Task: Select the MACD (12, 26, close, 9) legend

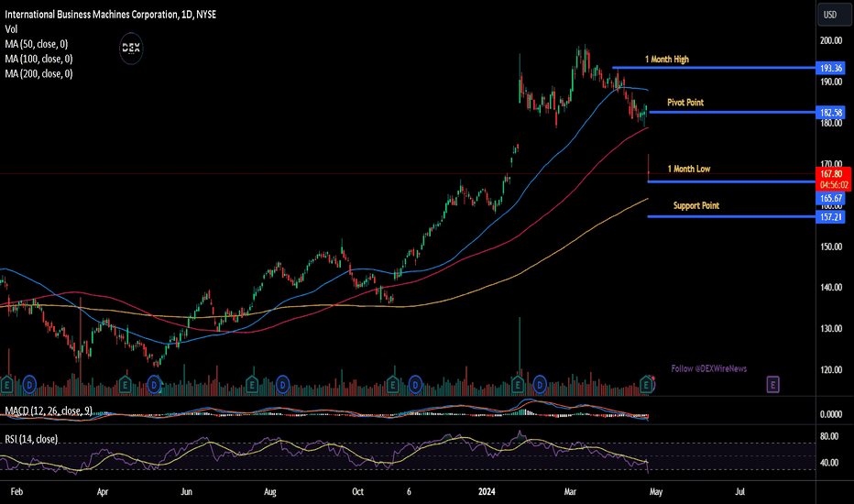Action: pyautogui.click(x=49, y=411)
